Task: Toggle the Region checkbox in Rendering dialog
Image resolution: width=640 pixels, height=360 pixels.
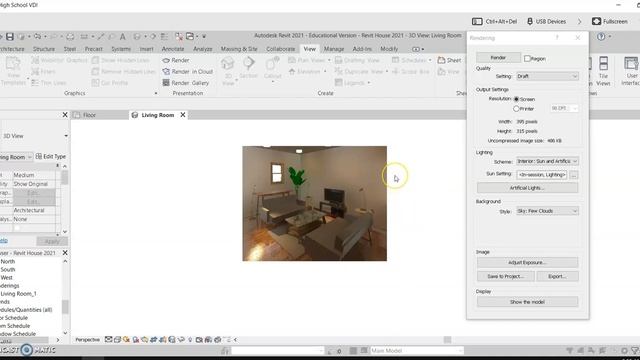Action: [x=527, y=59]
